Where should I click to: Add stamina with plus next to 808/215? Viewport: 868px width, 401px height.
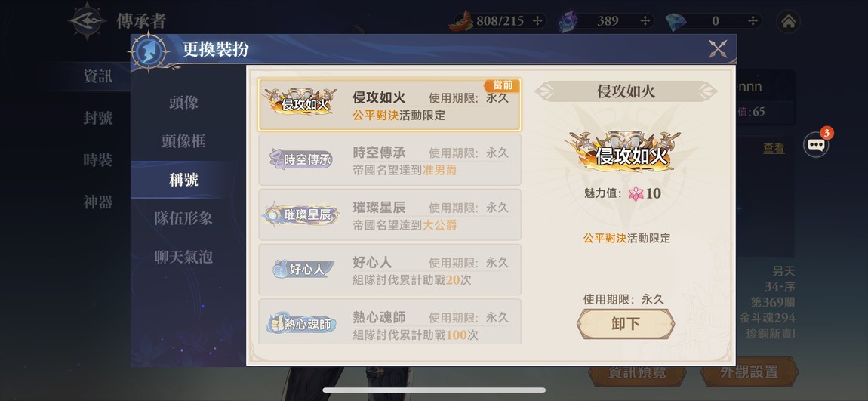537,21
